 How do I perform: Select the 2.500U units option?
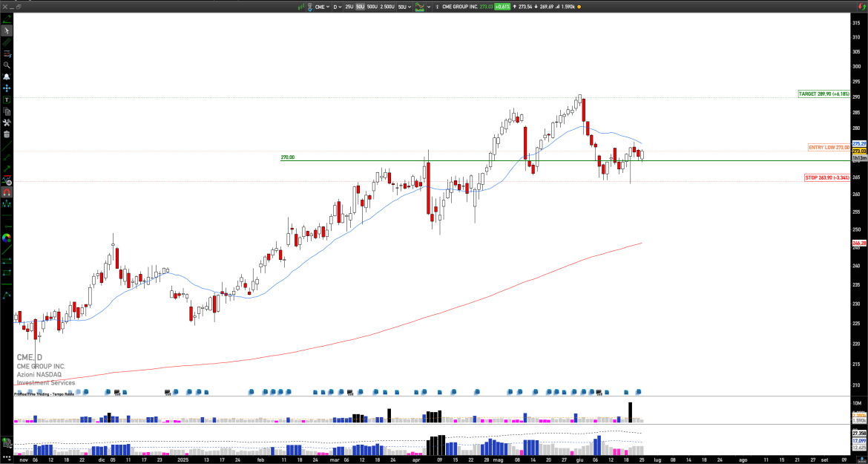(x=387, y=7)
